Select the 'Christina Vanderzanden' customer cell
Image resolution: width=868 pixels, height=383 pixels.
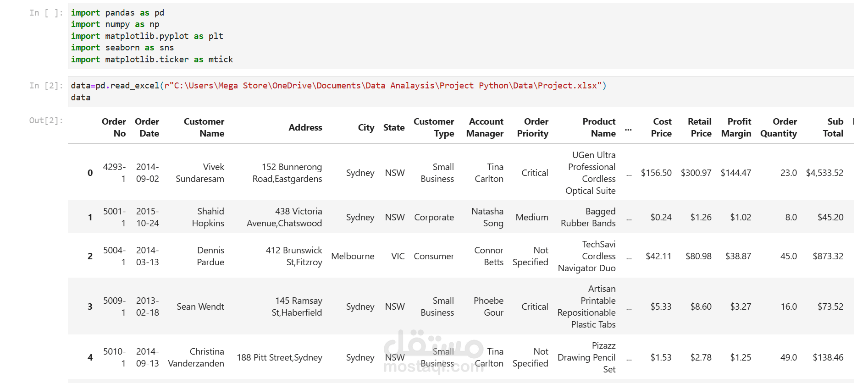pos(196,357)
